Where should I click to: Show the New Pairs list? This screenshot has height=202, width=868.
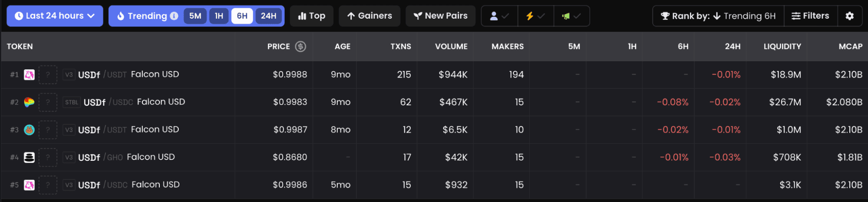[440, 16]
